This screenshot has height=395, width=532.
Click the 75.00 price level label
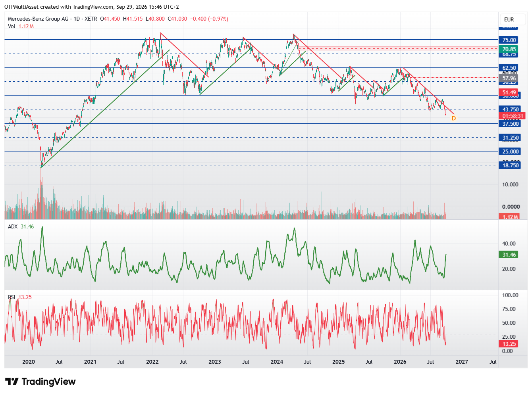[x=509, y=40]
